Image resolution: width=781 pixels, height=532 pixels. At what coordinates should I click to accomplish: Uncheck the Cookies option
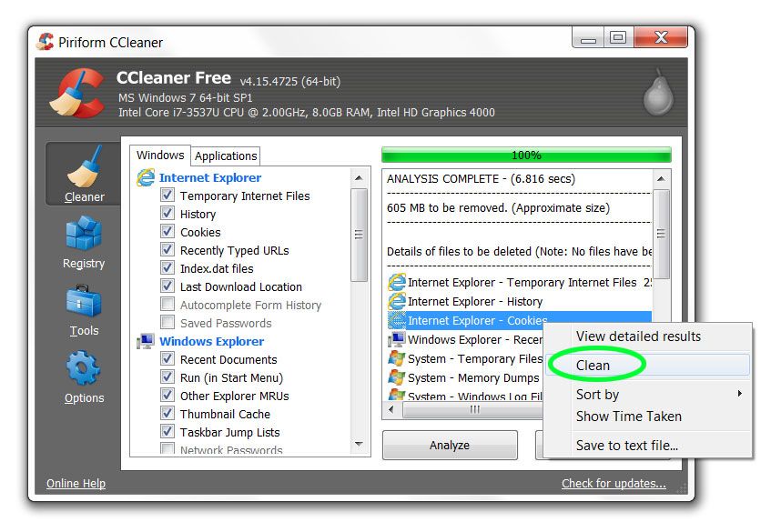tap(167, 232)
